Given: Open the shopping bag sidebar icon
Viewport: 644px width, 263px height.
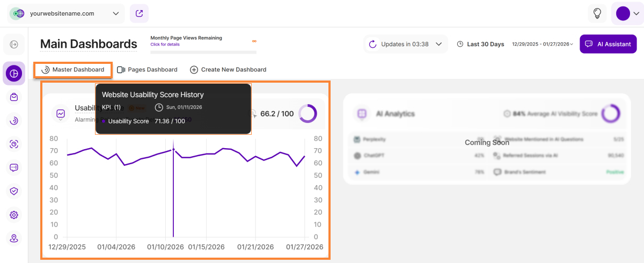Looking at the screenshot, I should tap(14, 97).
